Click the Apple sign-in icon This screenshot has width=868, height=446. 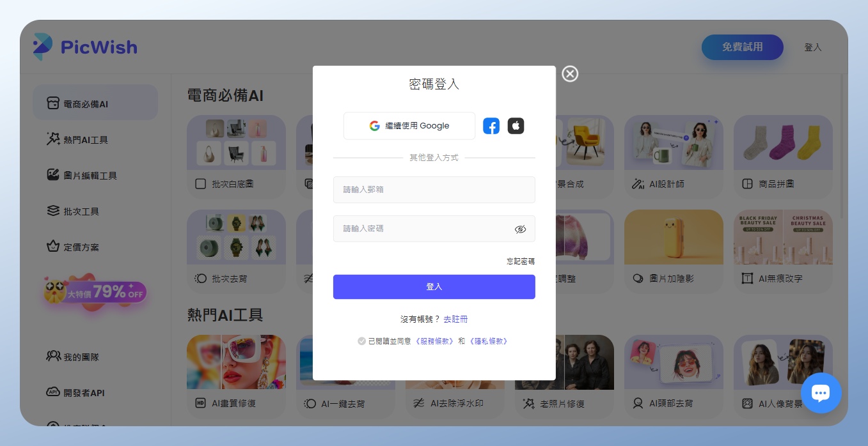[516, 126]
